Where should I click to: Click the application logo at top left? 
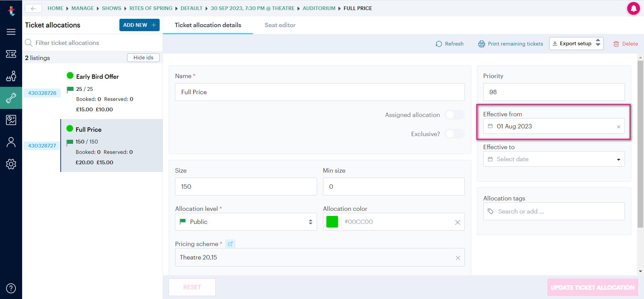click(x=11, y=11)
